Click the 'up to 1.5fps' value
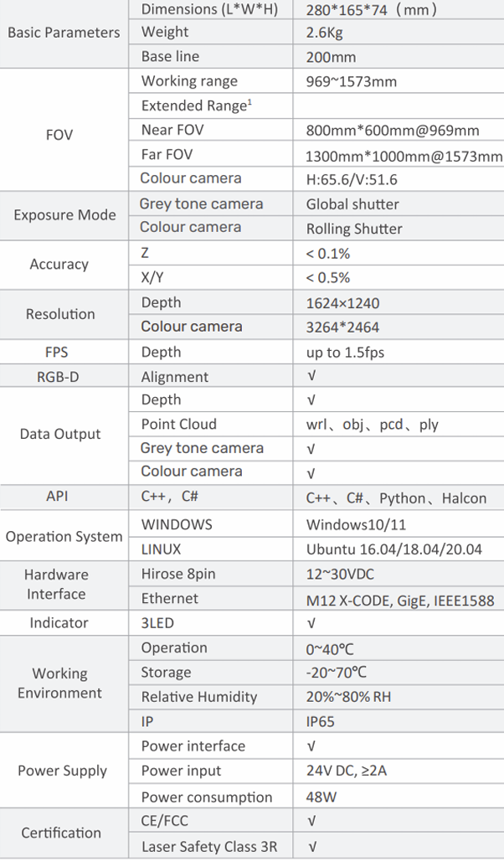 tap(345, 353)
